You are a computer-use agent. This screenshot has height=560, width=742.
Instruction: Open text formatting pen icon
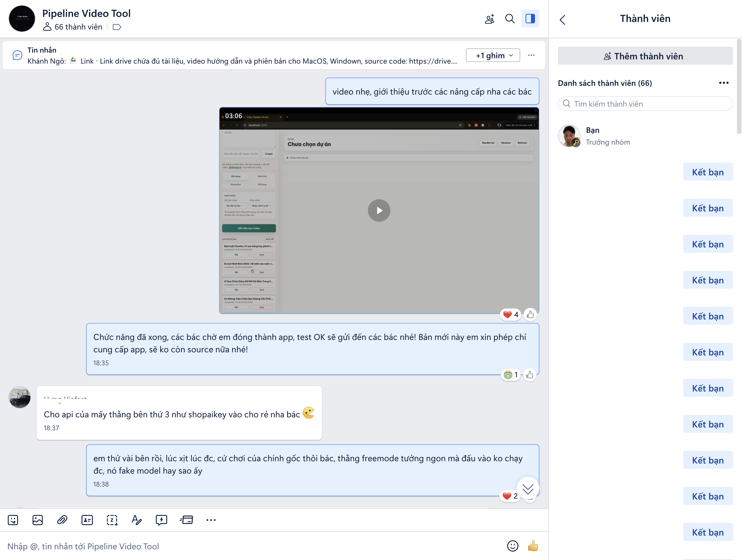pyautogui.click(x=137, y=520)
